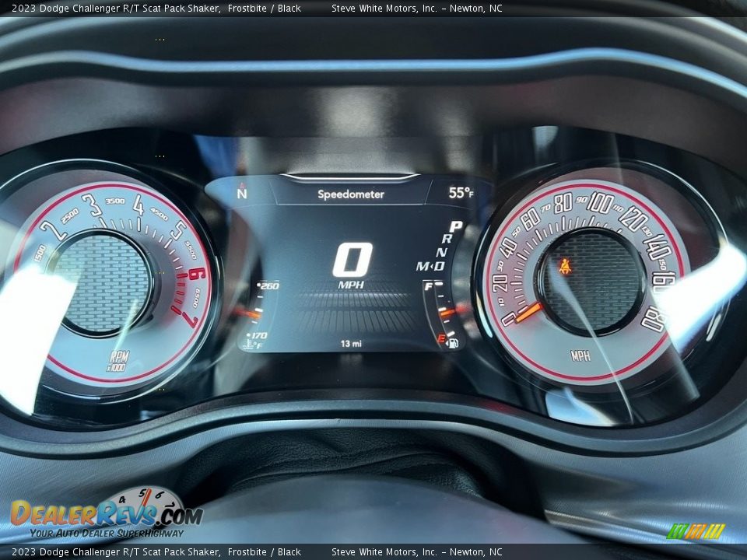This screenshot has width=747, height=560.
Task: Click the orange seatbelt warning light
Action: pyautogui.click(x=565, y=266)
